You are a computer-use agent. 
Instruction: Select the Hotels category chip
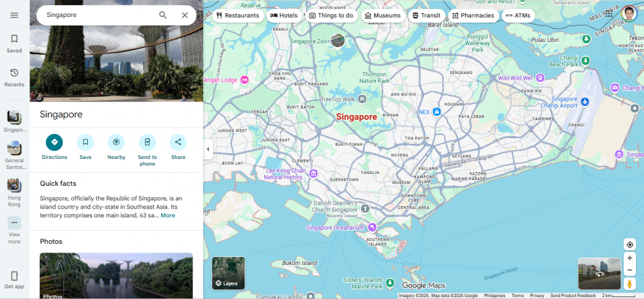284,15
